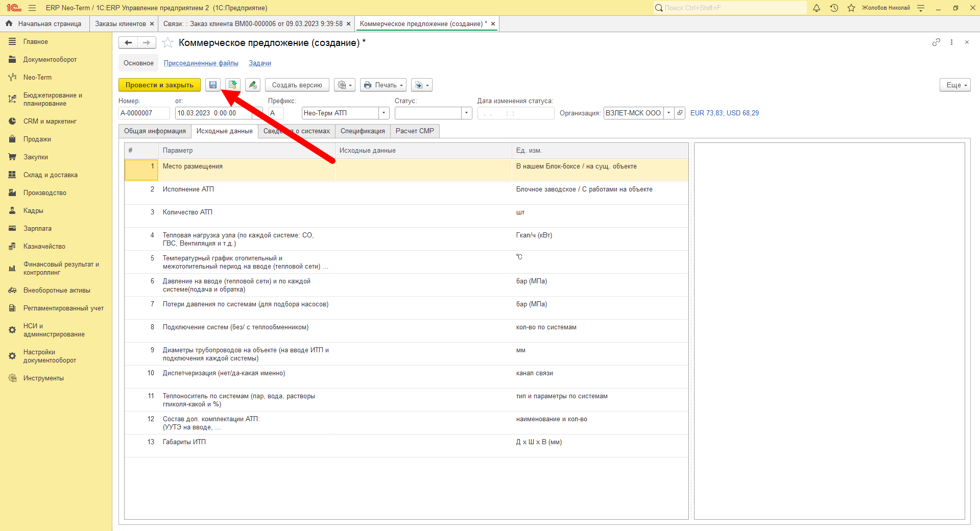Add form to favorites with star icon
980x531 pixels.
pos(168,43)
